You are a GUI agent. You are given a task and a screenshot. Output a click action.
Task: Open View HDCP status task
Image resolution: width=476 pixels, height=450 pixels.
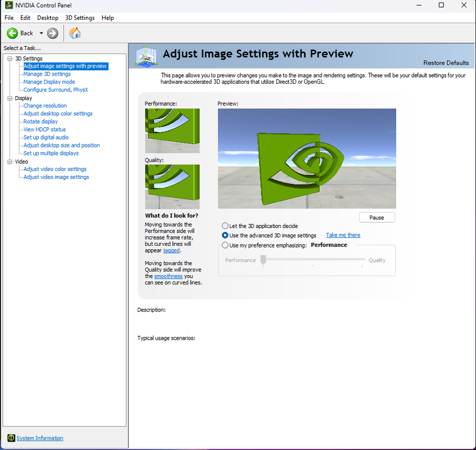point(44,129)
